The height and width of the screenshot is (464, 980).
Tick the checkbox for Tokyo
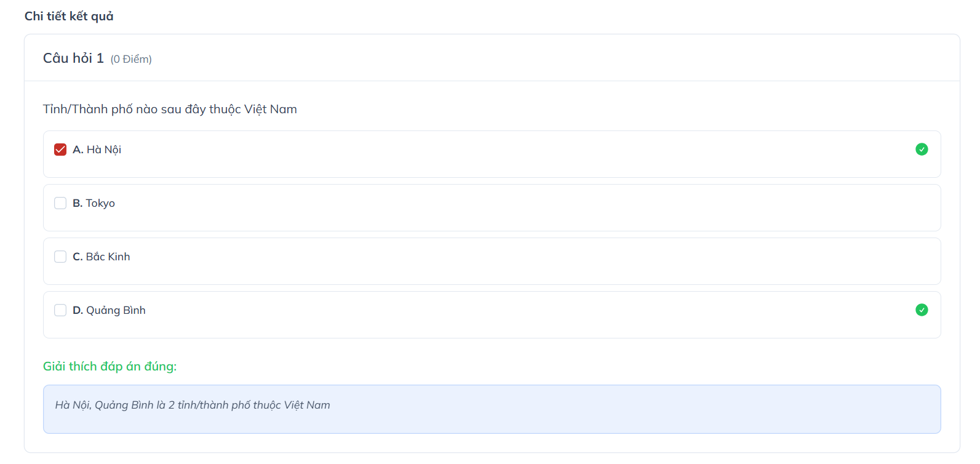(60, 203)
